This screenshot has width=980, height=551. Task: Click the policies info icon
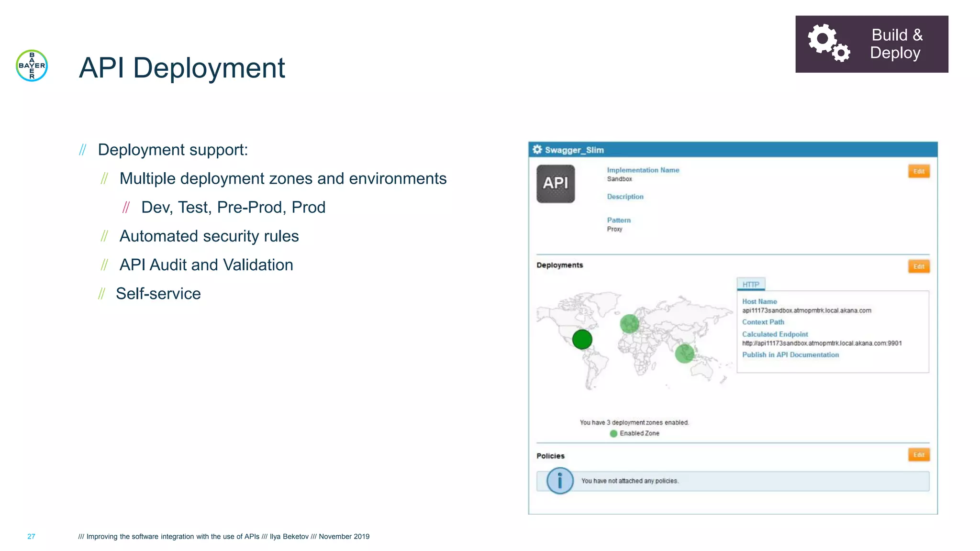[560, 481]
